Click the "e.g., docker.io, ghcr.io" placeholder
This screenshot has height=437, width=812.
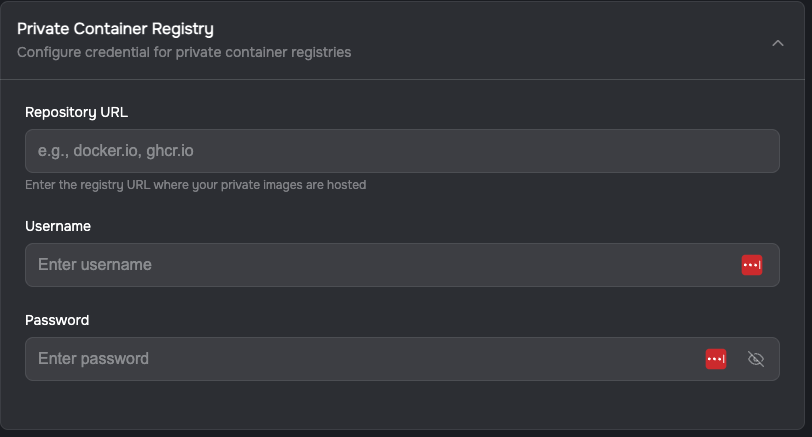coord(115,151)
